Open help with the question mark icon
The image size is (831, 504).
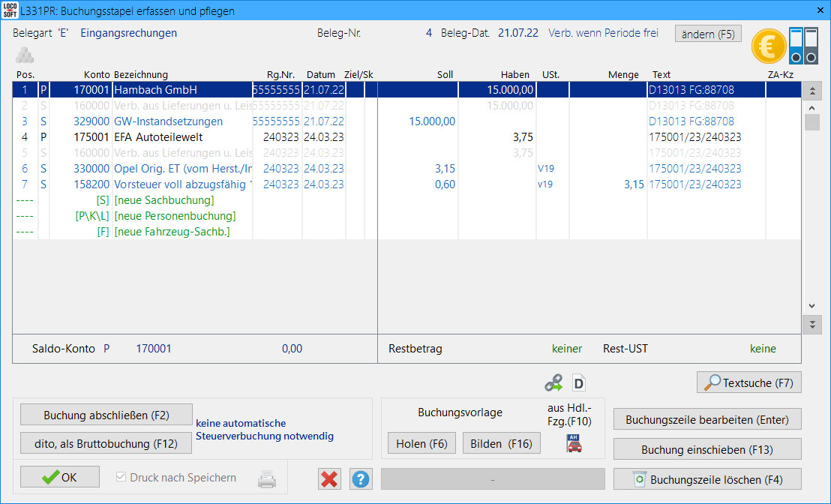tap(361, 478)
